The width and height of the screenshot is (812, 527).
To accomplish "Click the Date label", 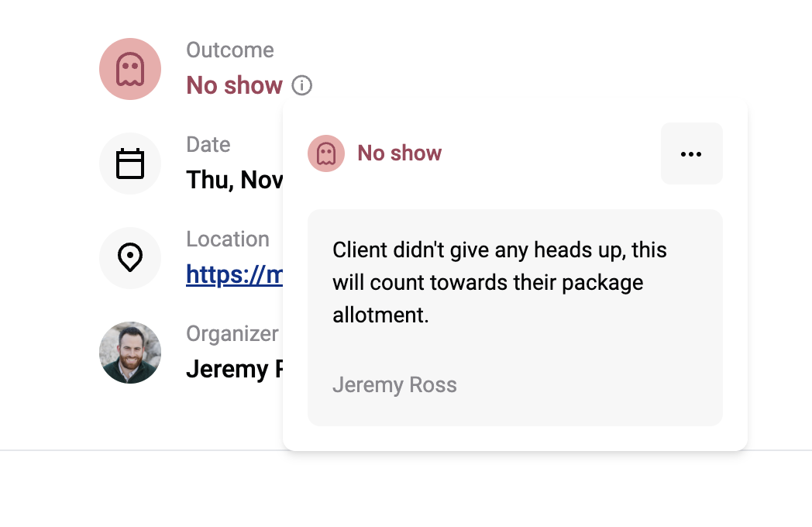I will (208, 145).
